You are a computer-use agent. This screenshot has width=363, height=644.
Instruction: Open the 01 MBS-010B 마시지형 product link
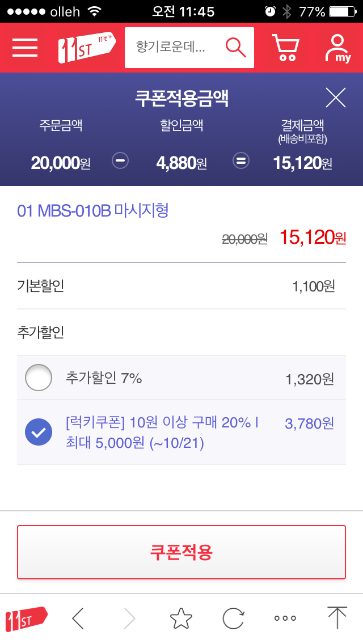tap(93, 211)
